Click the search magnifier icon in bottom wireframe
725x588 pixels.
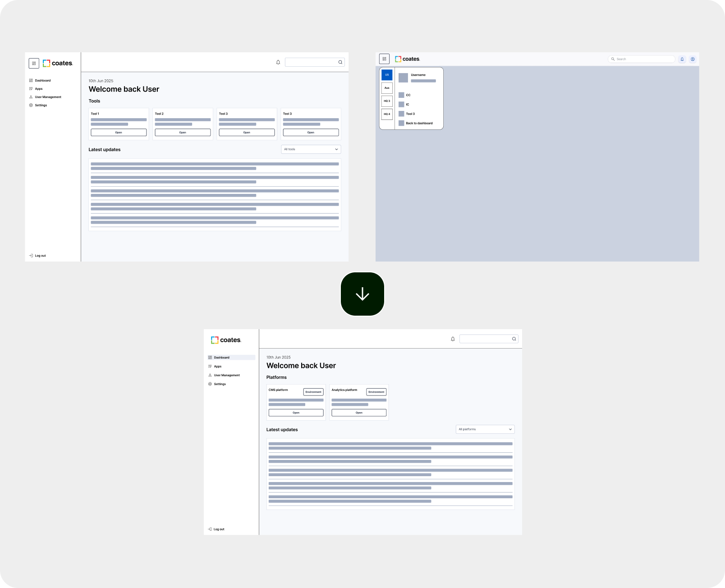514,339
